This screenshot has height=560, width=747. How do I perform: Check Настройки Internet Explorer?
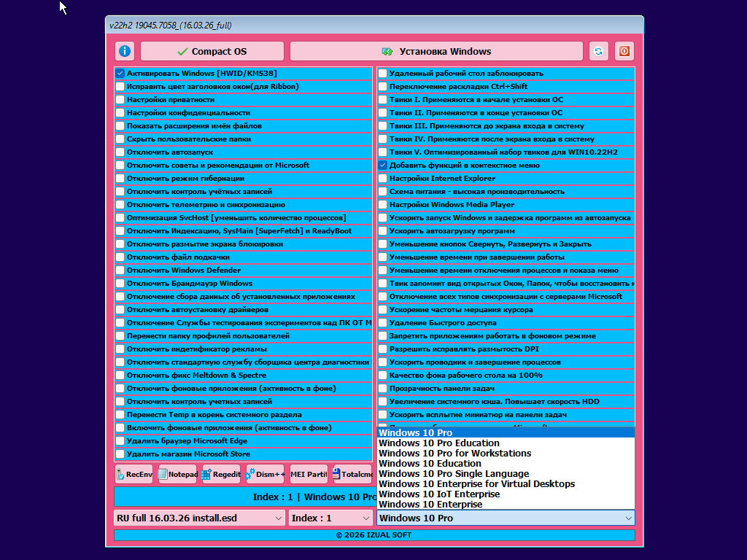382,178
